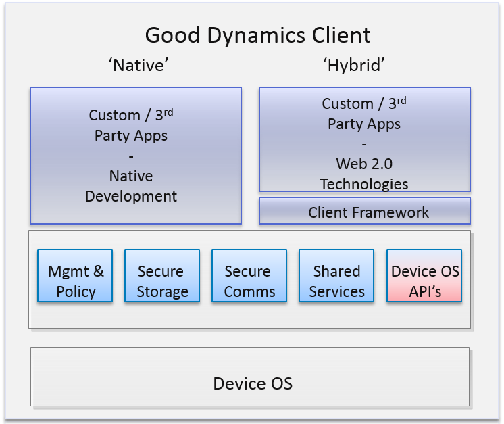
Task: Click the Secure Comms block
Action: click(x=249, y=276)
